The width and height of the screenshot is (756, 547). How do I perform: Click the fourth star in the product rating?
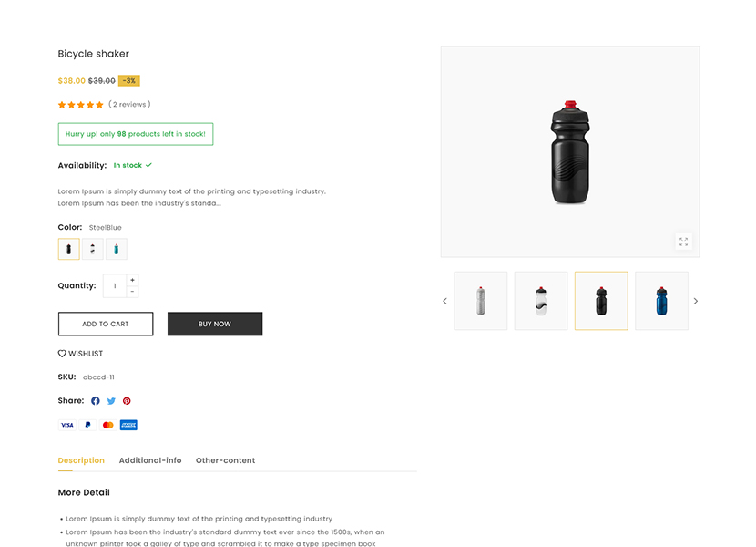[x=93, y=104]
